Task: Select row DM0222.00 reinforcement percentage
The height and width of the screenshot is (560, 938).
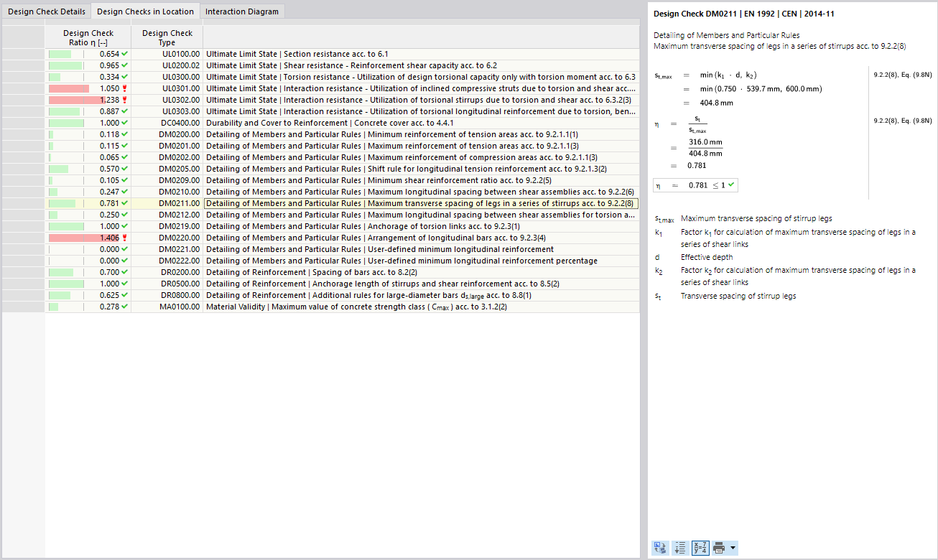Action: tap(342, 261)
